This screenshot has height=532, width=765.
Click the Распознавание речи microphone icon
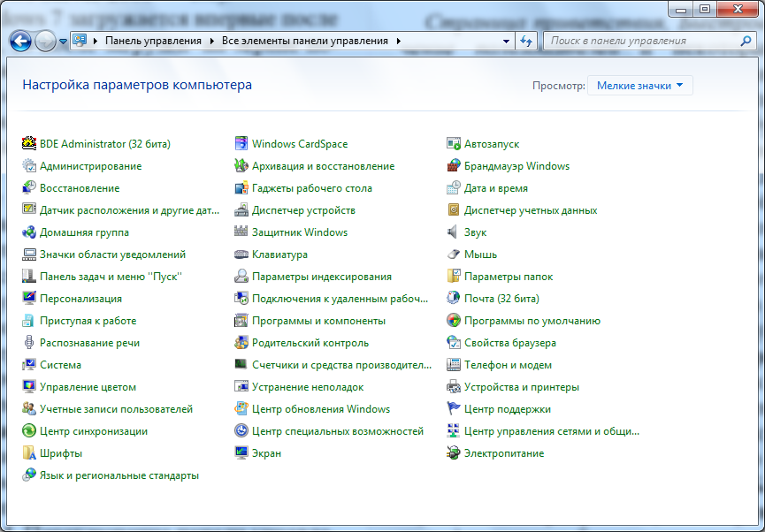tap(29, 342)
